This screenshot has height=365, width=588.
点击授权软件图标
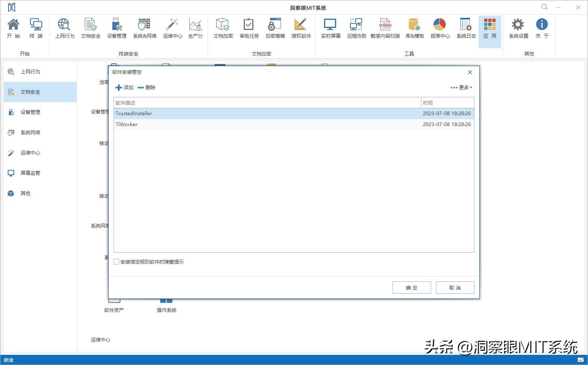(300, 28)
